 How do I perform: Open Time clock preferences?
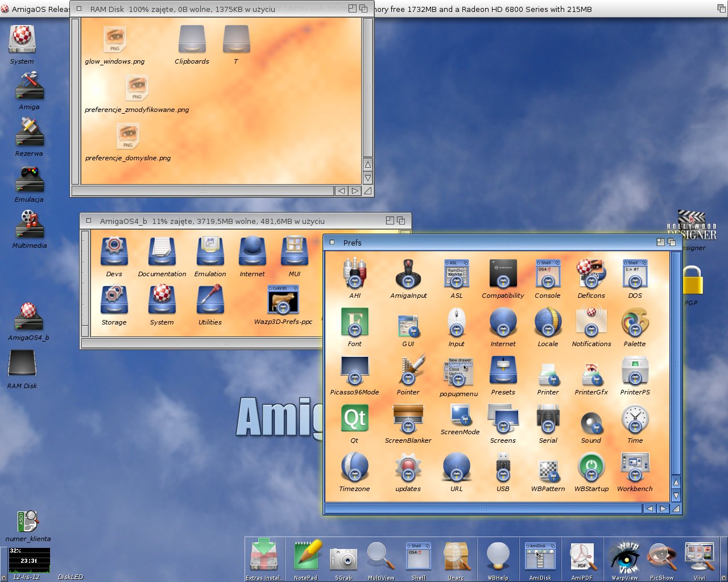coord(635,419)
